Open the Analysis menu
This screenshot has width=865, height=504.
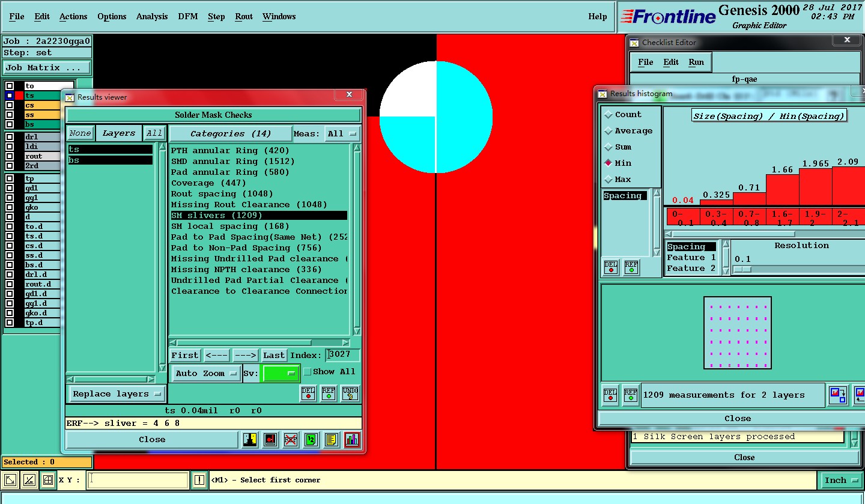[152, 16]
